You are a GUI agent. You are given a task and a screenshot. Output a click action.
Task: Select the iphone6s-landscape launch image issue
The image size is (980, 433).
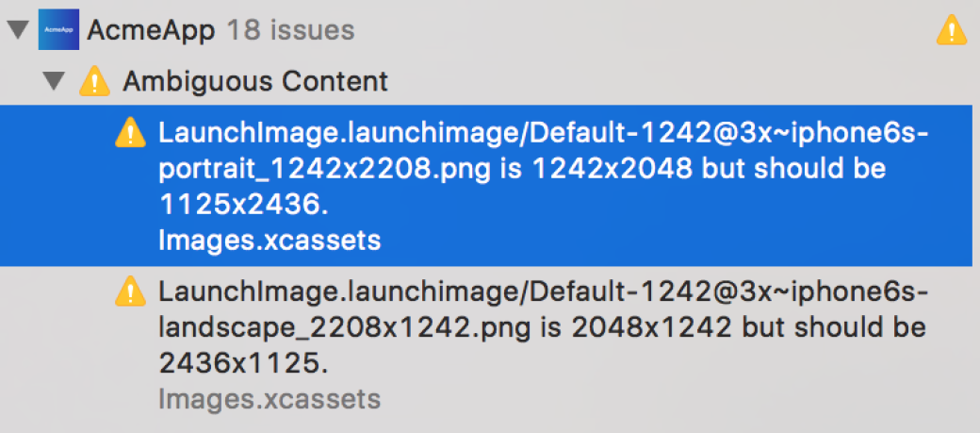[x=490, y=344]
